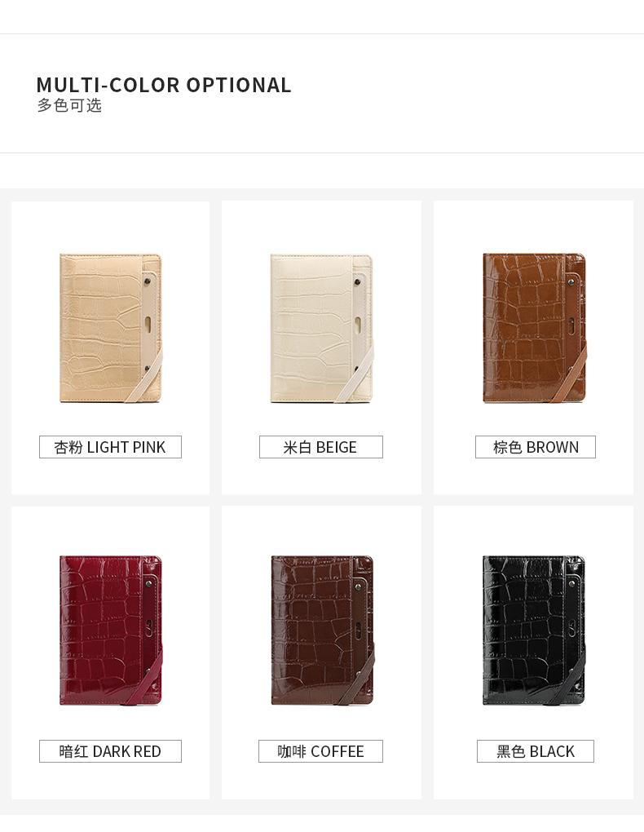644x832 pixels.
Task: Select the coffee wallet image
Action: tap(323, 631)
